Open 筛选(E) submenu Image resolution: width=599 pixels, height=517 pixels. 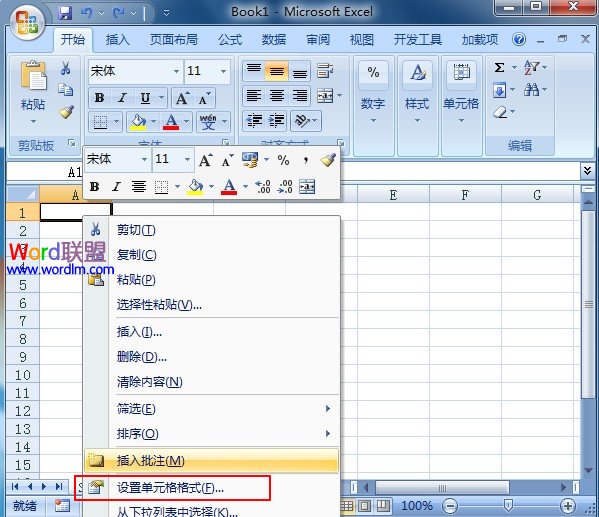pyautogui.click(x=211, y=409)
